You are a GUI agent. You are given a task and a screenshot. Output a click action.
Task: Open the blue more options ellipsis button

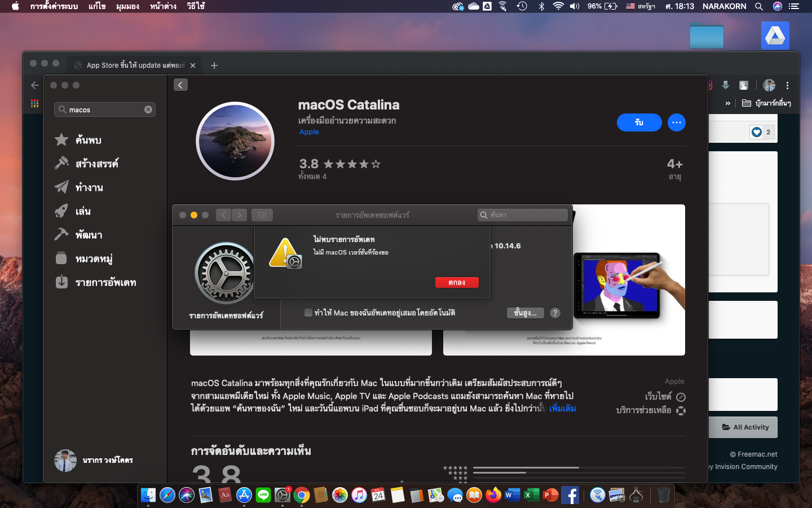[x=677, y=122]
